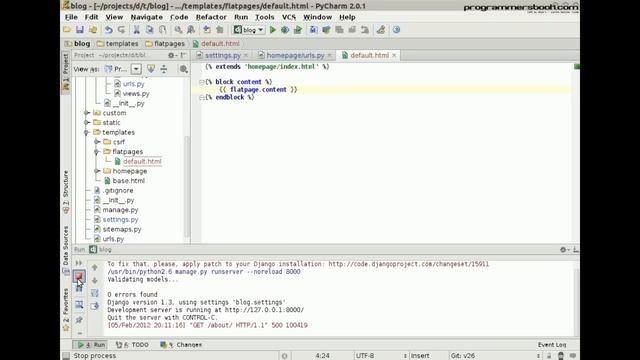
Task: Toggle the Project tool window side tab
Action: tap(65, 73)
